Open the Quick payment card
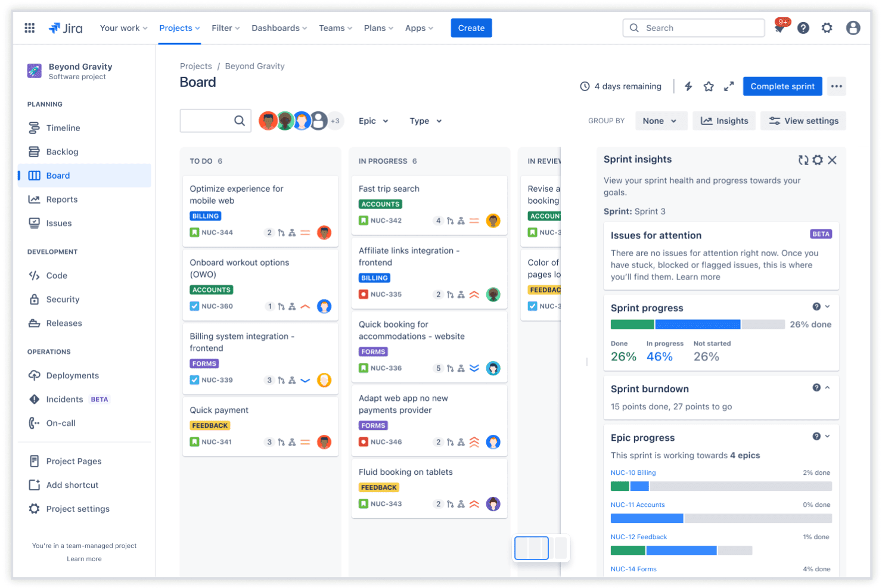 pos(260,427)
